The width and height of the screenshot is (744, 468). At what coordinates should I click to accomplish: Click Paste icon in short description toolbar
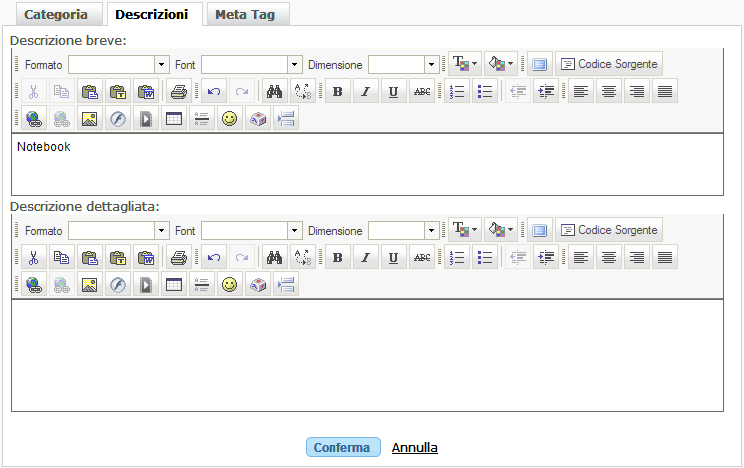click(x=91, y=92)
